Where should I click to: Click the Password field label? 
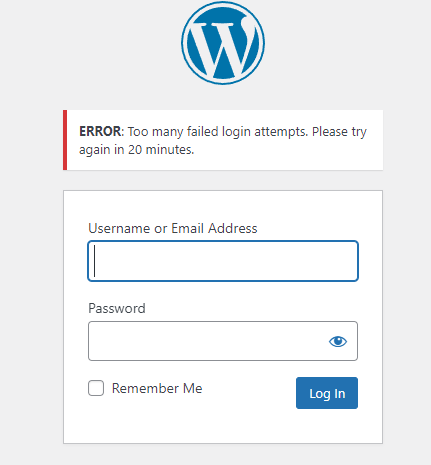click(117, 308)
